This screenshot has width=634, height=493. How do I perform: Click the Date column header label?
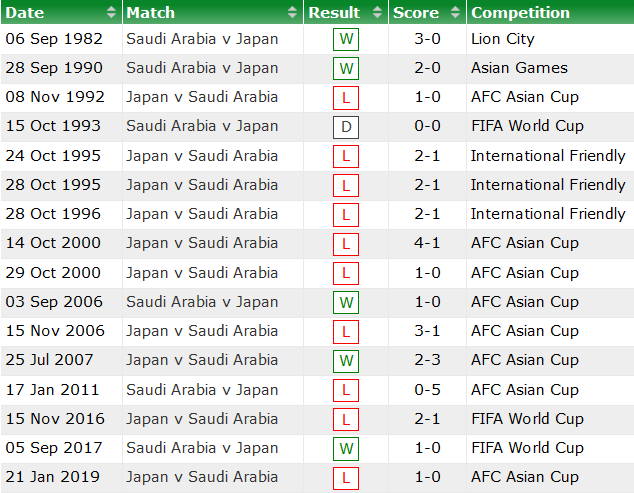pos(25,13)
